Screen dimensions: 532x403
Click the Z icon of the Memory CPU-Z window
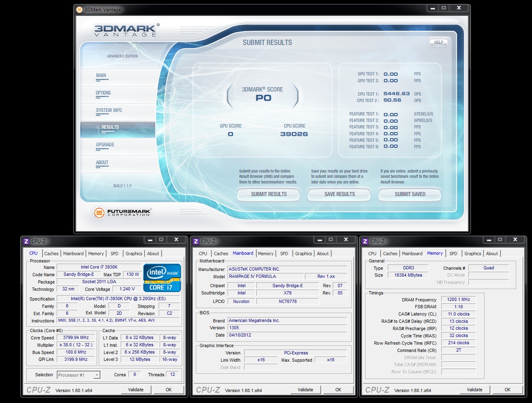[x=365, y=241]
